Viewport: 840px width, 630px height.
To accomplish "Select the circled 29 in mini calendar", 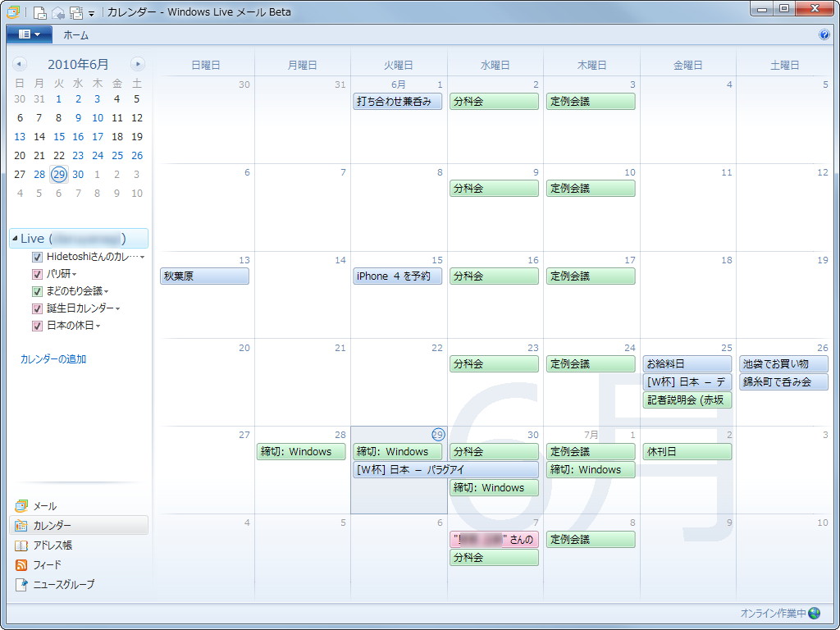I will (x=59, y=174).
